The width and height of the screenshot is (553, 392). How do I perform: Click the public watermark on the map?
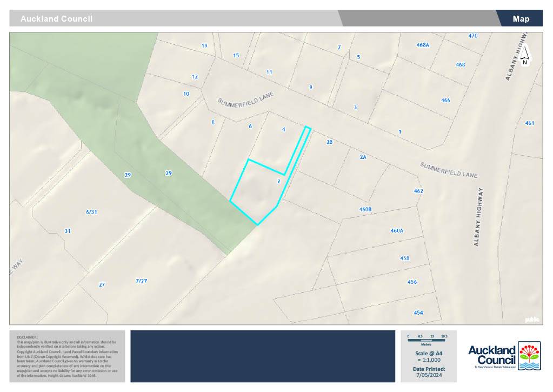tap(532, 320)
